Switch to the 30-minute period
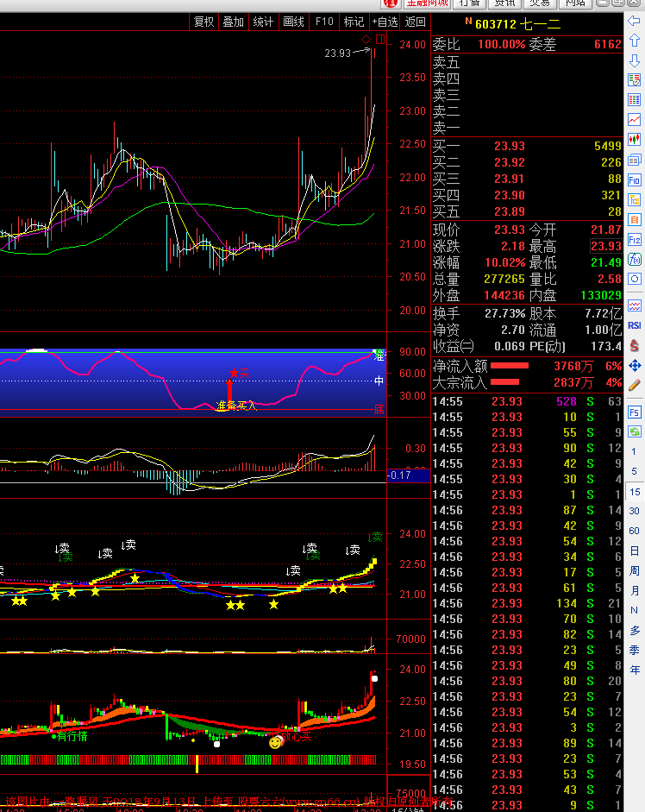 tap(635, 511)
